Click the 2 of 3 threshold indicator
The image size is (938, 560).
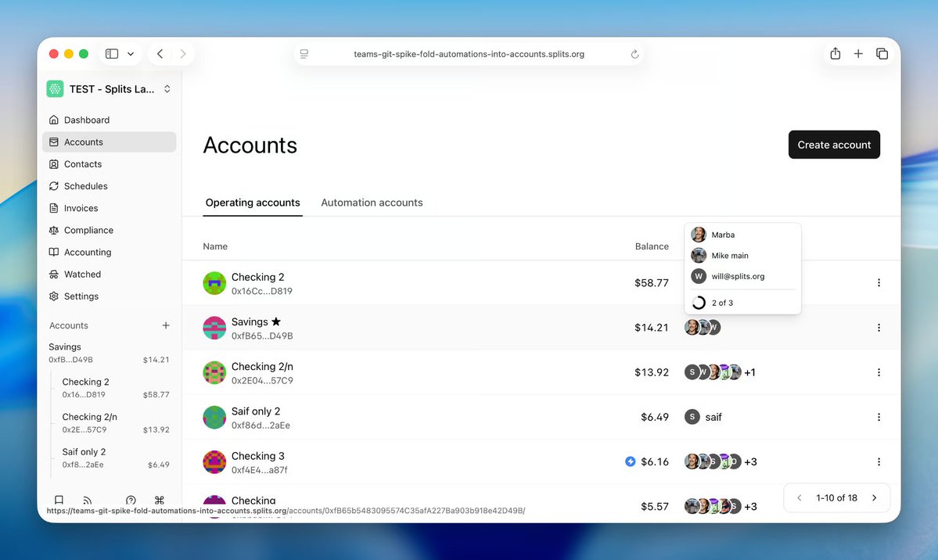click(x=712, y=303)
